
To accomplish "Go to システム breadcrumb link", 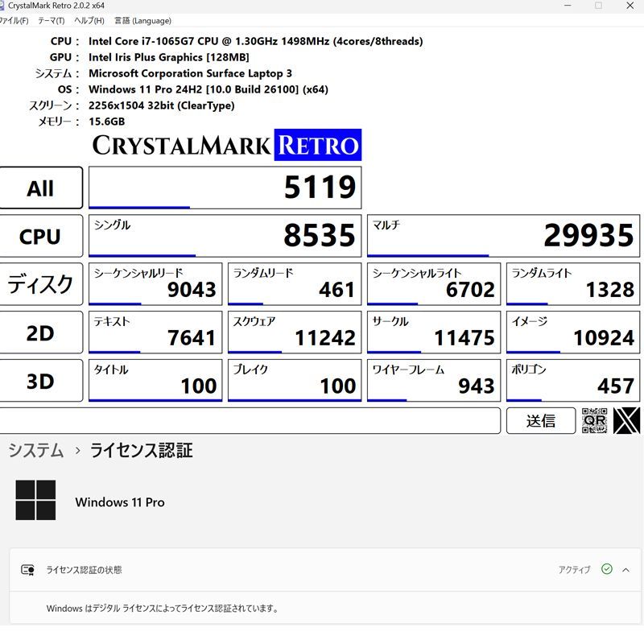I will click(x=36, y=450).
